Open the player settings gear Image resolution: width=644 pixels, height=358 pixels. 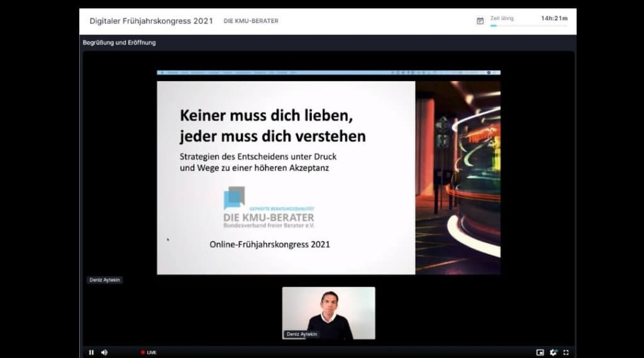pyautogui.click(x=553, y=352)
